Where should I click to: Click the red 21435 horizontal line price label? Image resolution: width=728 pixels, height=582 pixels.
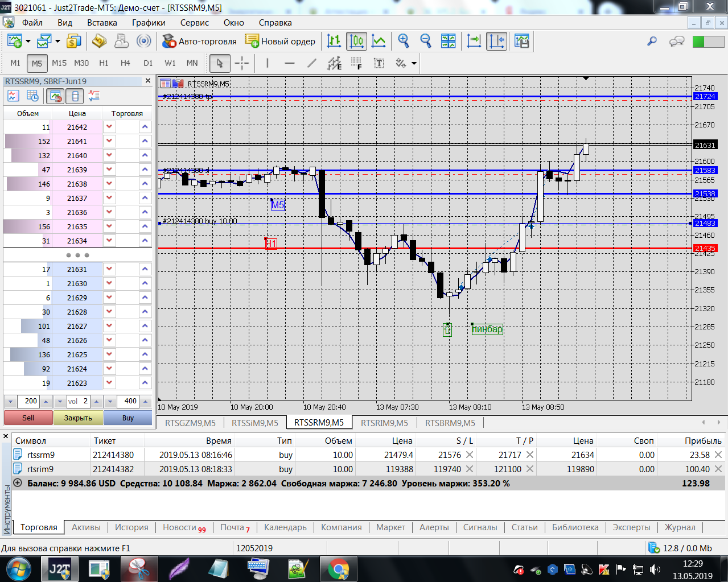pos(705,249)
